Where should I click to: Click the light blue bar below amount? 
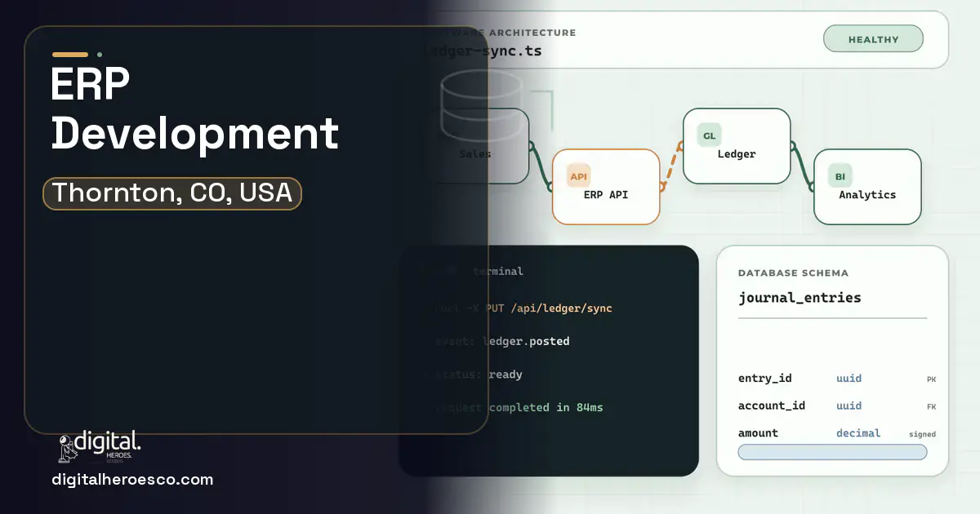(832, 452)
